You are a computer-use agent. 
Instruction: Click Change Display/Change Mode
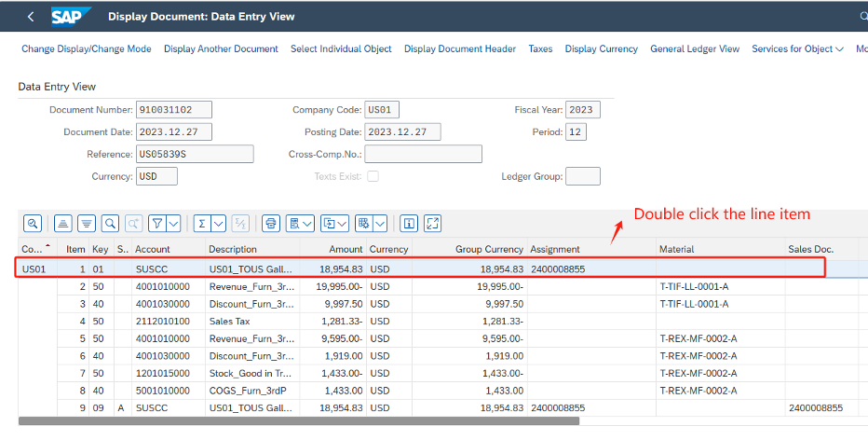[87, 48]
